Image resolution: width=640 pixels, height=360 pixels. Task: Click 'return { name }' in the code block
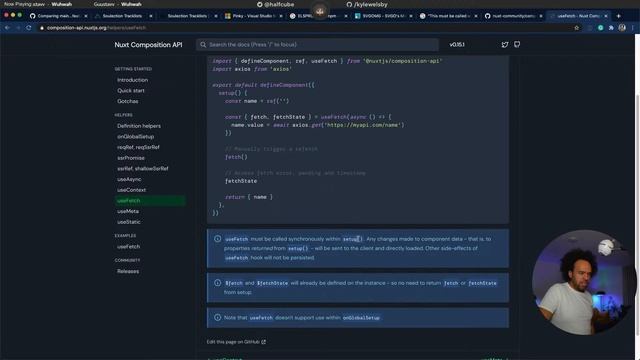[x=249, y=197]
